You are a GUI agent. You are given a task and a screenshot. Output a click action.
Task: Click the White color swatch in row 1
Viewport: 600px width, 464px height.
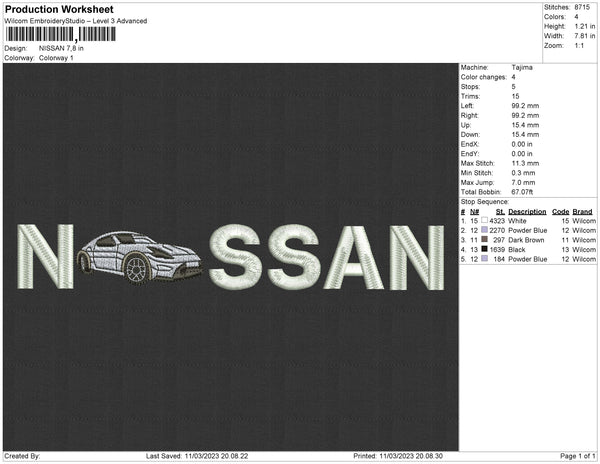pyautogui.click(x=484, y=220)
